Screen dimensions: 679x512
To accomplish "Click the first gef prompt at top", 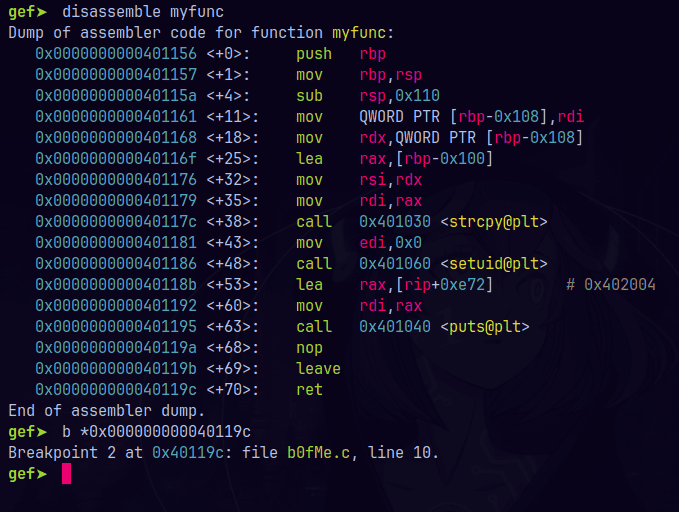I will [x=28, y=12].
